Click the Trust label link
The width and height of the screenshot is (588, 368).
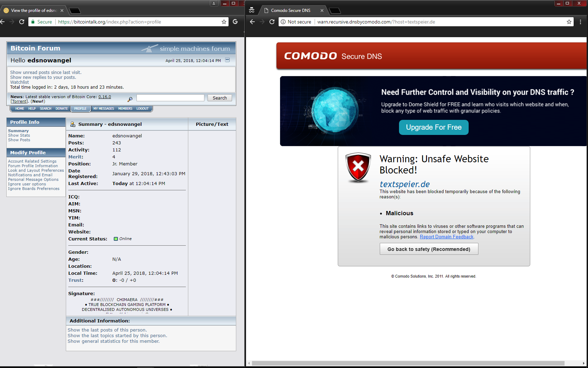pyautogui.click(x=75, y=280)
